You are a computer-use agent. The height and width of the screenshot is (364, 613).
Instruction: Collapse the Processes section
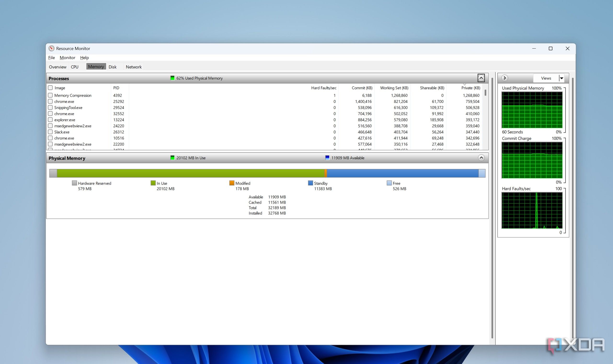(x=481, y=78)
